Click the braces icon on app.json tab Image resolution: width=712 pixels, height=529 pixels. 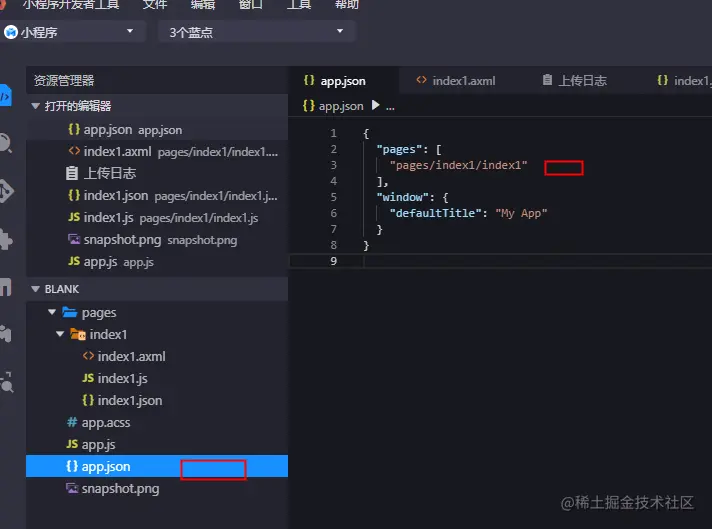point(309,80)
